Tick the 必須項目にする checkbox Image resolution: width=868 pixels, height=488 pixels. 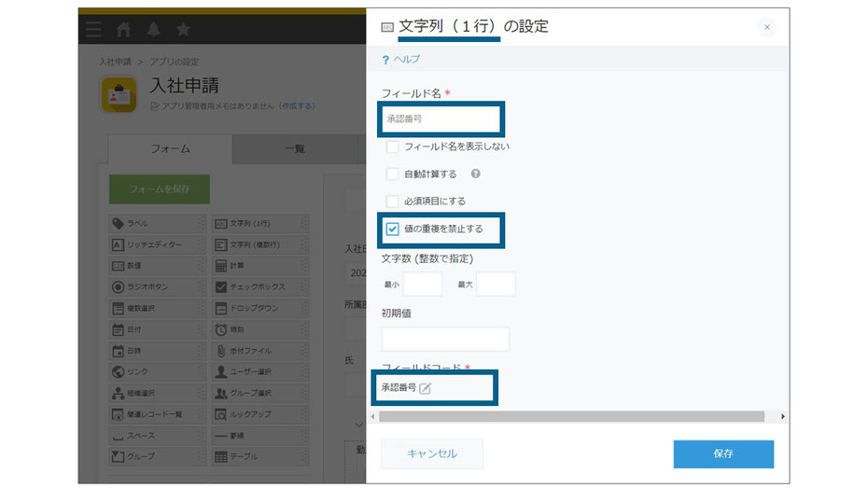point(393,201)
